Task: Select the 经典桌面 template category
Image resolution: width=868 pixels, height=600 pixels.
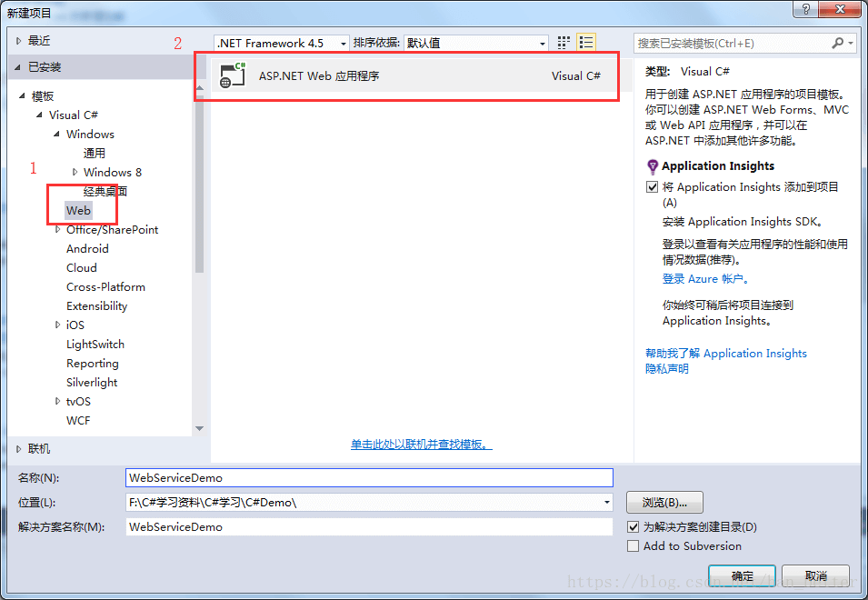Action: [105, 191]
